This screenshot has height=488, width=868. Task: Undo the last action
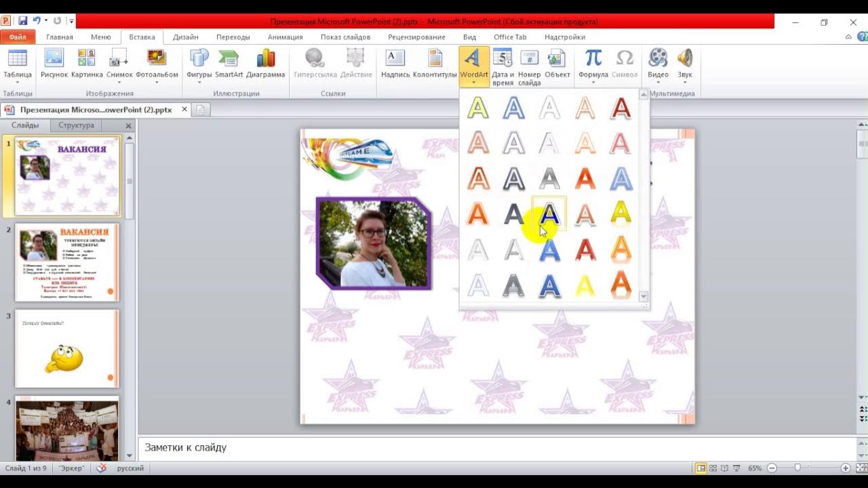pyautogui.click(x=37, y=21)
